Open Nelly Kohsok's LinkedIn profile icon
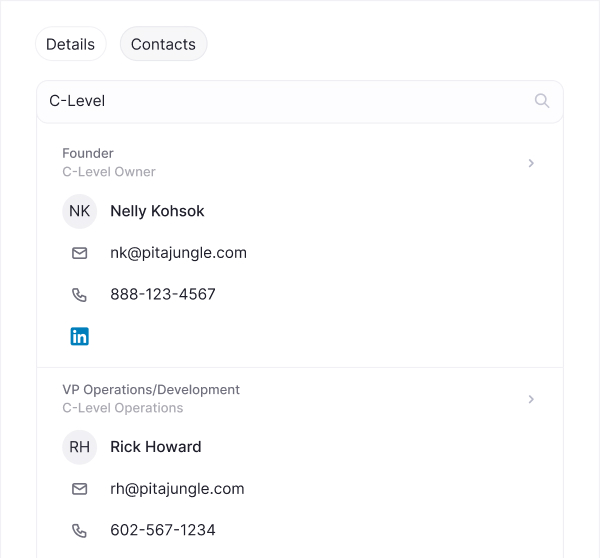Viewport: 600px width, 558px height. point(79,337)
